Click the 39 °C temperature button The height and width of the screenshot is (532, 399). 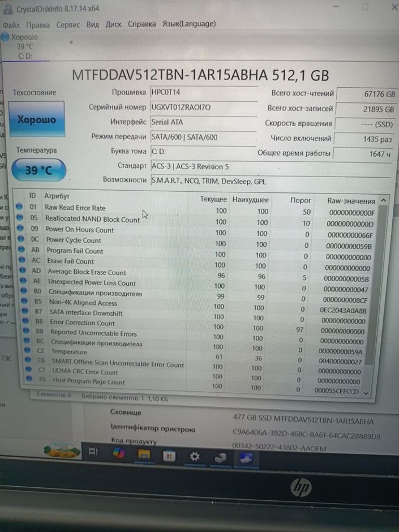38,170
